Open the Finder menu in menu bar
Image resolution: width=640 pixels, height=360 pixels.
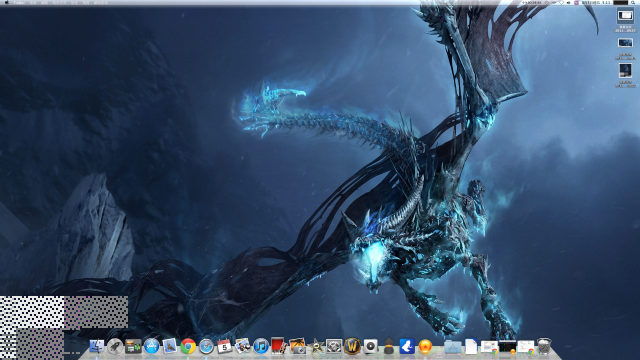(19, 2)
